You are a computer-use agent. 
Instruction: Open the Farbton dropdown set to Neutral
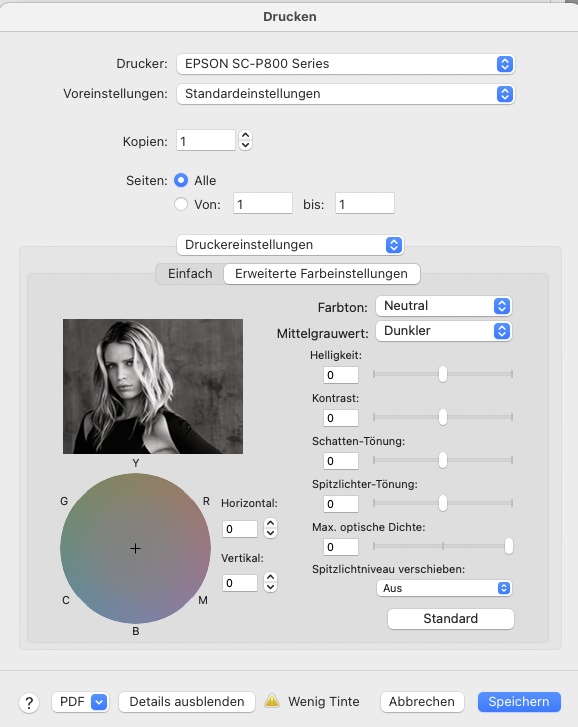coord(444,306)
